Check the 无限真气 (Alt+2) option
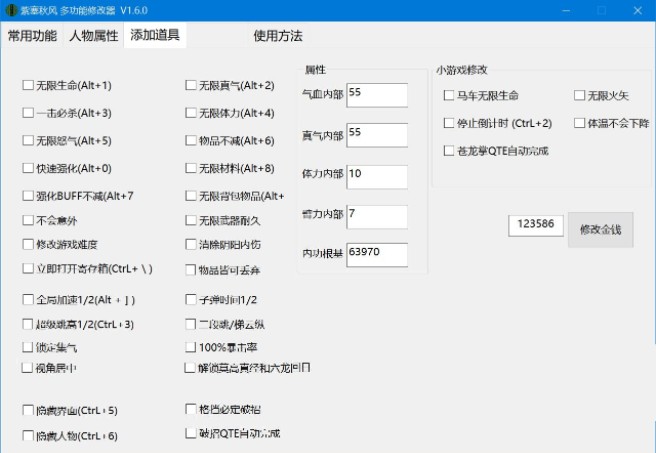The image size is (656, 453). 191,86
